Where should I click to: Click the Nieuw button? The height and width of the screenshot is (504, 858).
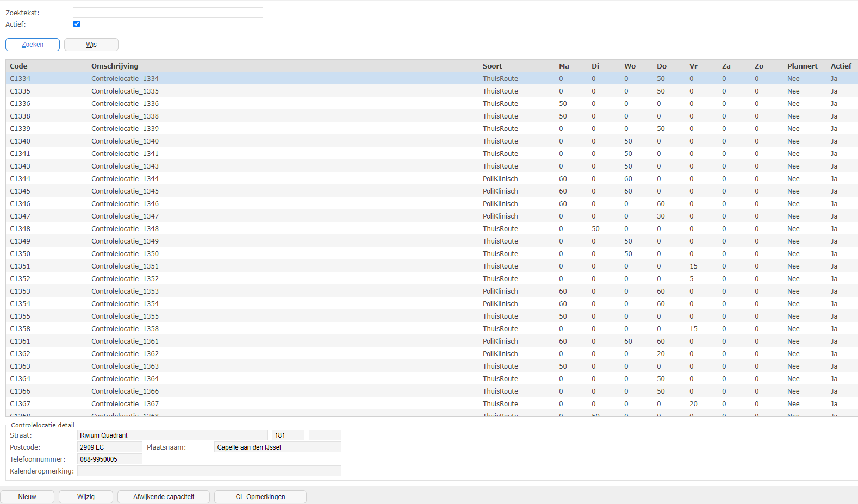(x=27, y=497)
